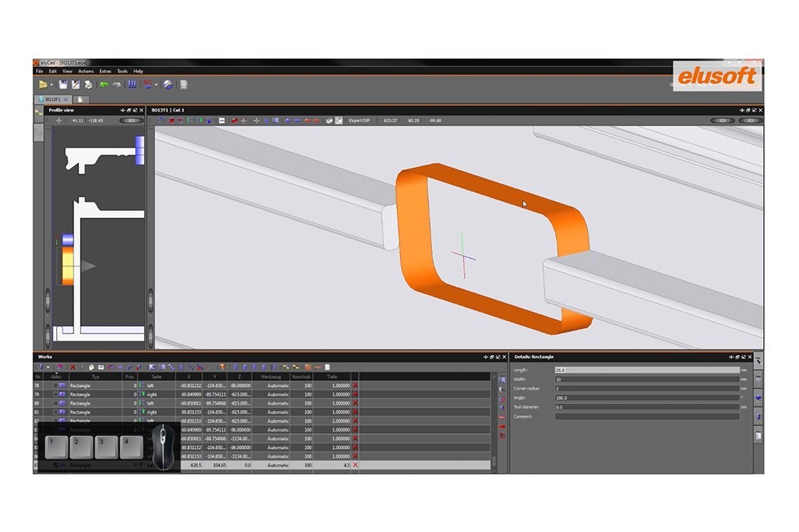Click into the Tool diameter input field
Screen dimensions: 799x532
click(x=647, y=407)
